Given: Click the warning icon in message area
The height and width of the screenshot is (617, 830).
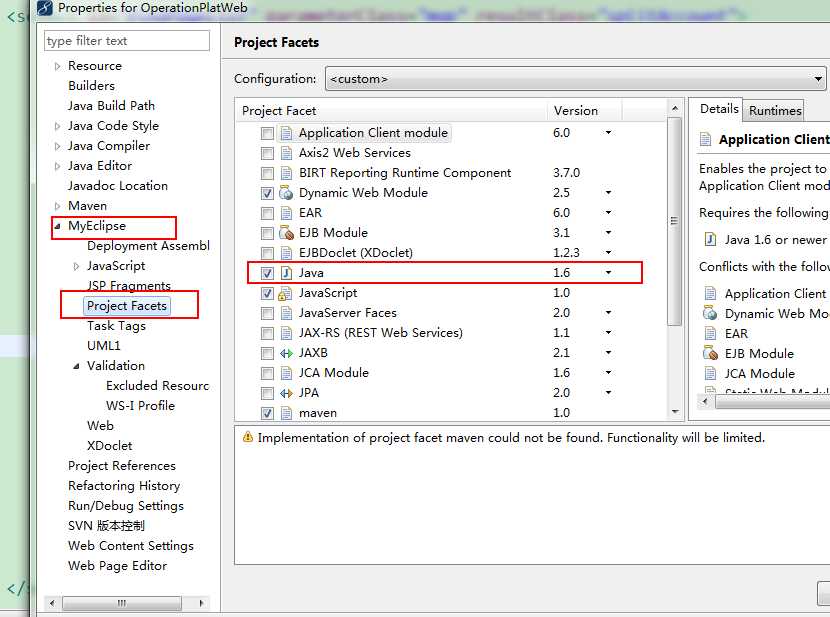Looking at the screenshot, I should coord(247,437).
